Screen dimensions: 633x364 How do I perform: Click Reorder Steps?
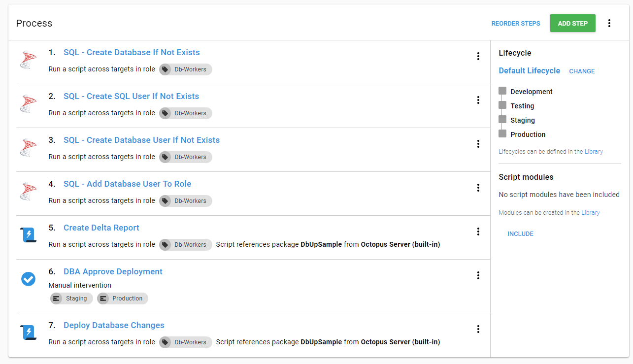tap(516, 23)
